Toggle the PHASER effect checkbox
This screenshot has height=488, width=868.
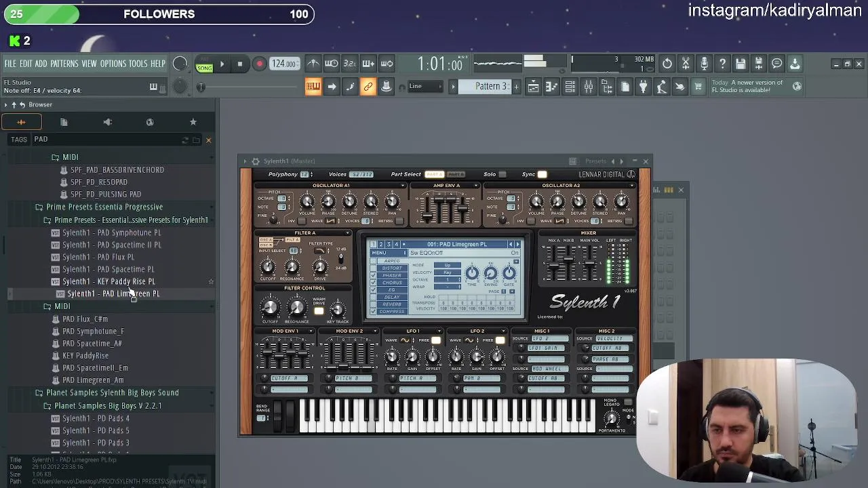pos(373,275)
